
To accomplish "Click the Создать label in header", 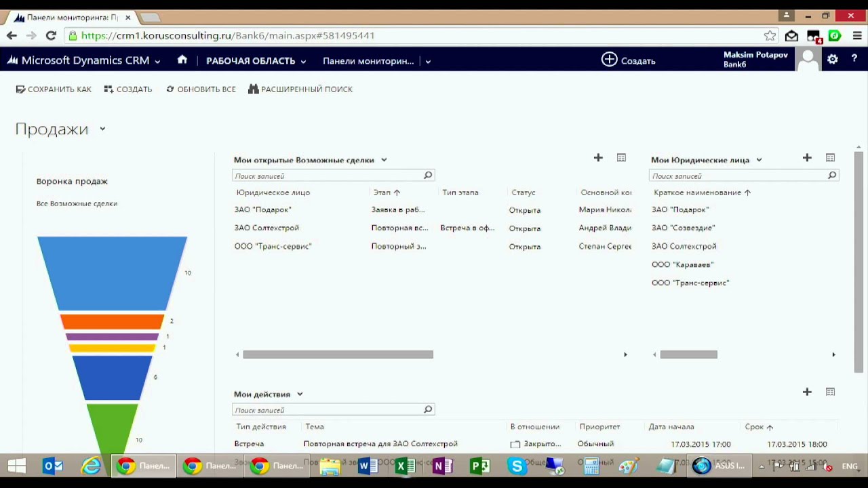I will pos(638,61).
